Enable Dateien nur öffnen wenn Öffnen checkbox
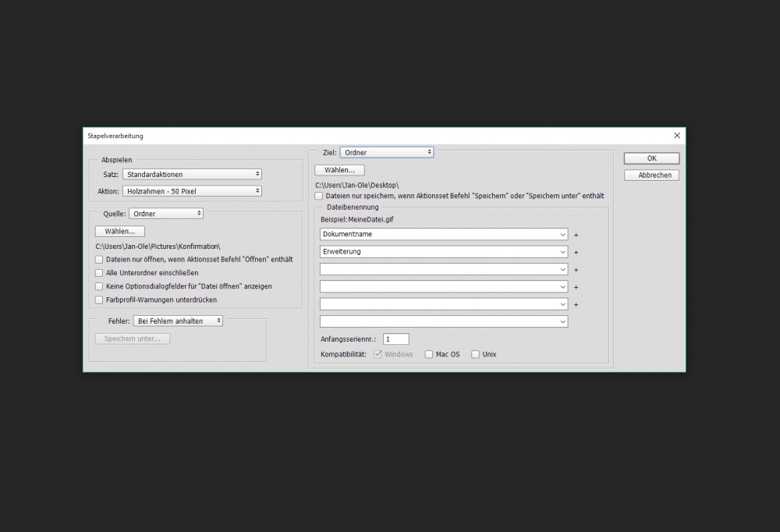 point(99,259)
